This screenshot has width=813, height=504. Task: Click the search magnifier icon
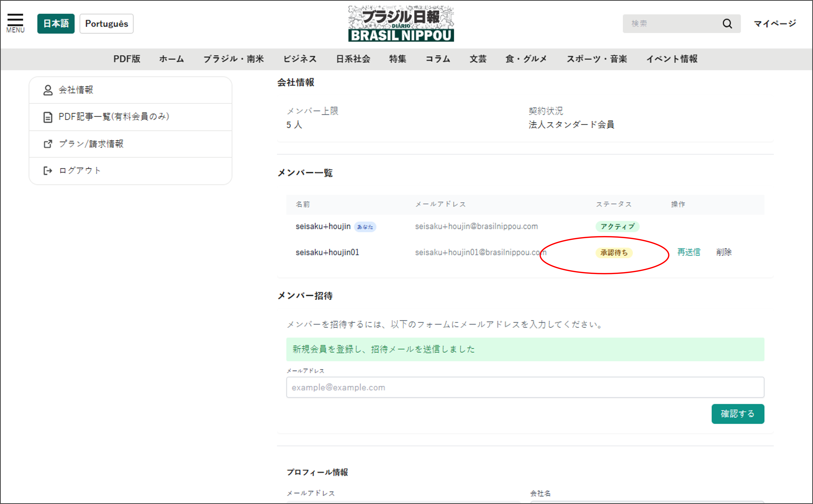(727, 24)
